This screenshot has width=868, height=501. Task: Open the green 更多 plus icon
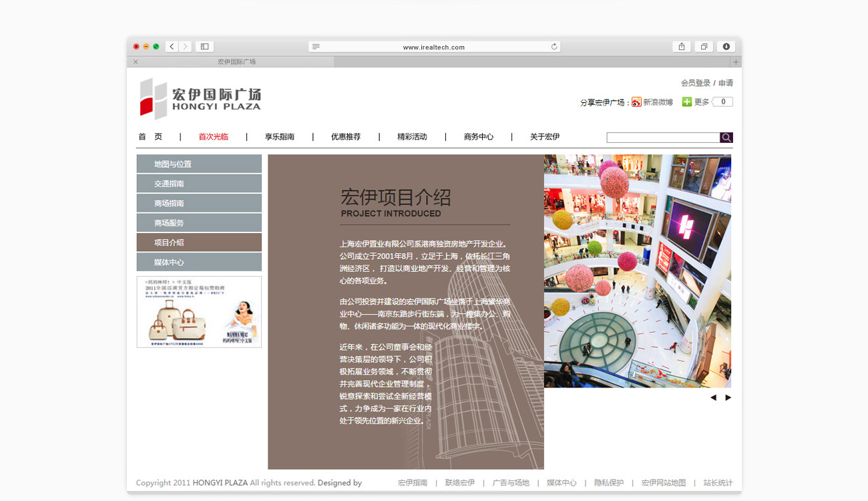[x=686, y=102]
